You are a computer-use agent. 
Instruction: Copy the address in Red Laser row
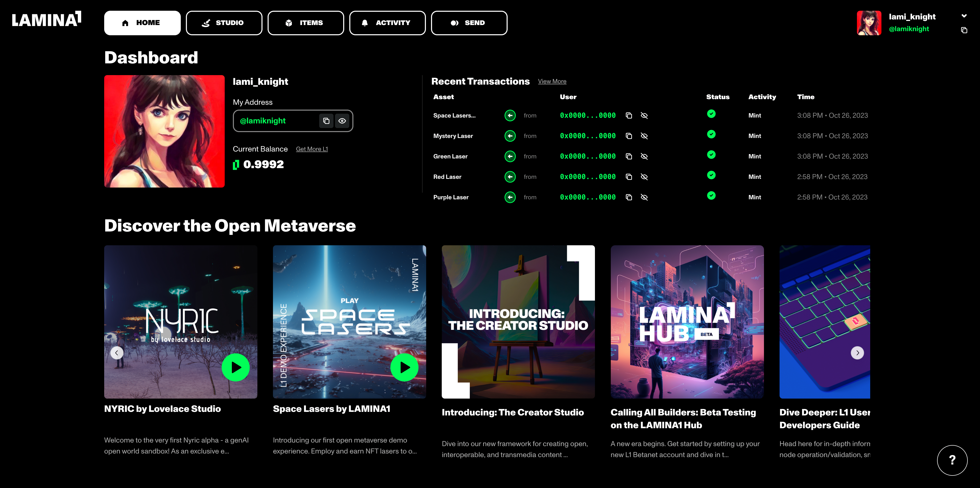(629, 177)
